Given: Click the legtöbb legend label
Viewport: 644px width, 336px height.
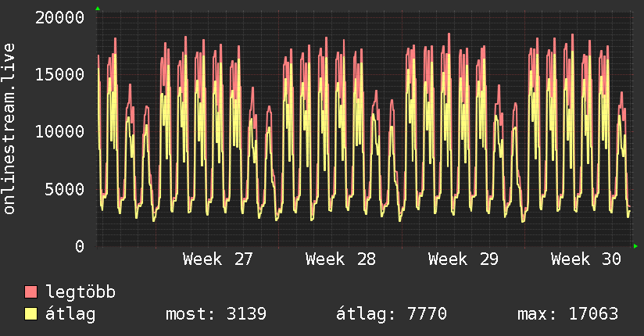Looking at the screenshot, I should click(80, 292).
